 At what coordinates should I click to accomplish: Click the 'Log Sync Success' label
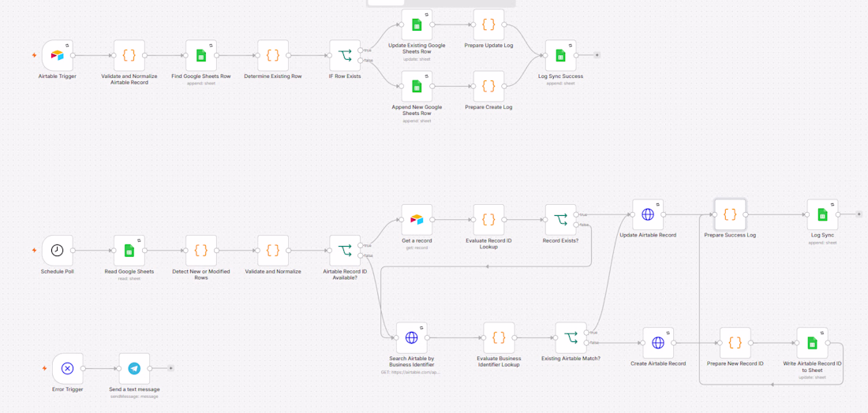[561, 76]
